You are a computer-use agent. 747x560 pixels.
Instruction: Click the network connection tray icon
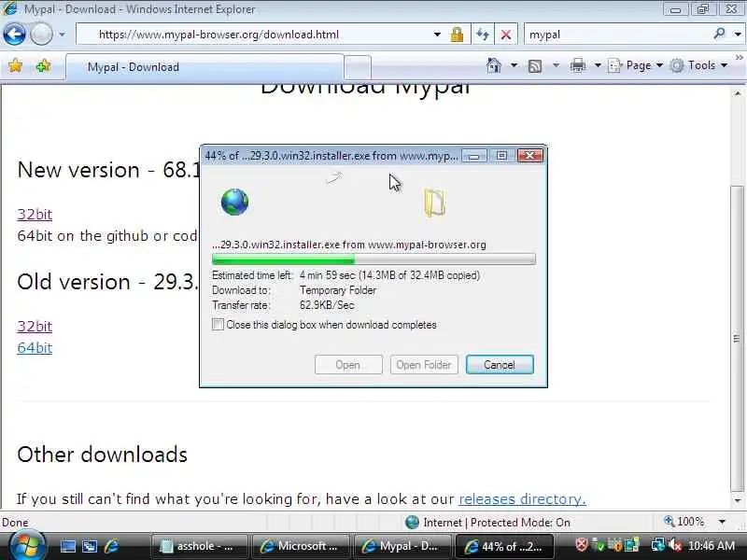coord(658,545)
